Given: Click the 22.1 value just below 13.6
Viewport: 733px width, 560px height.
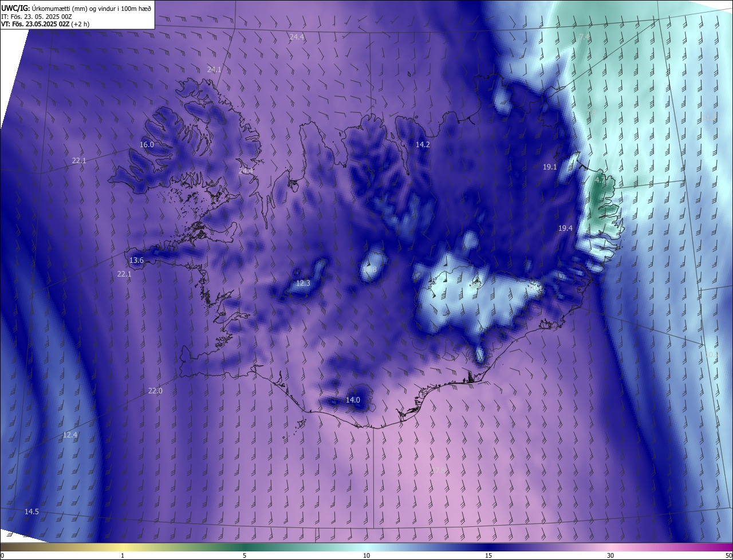Looking at the screenshot, I should (124, 274).
